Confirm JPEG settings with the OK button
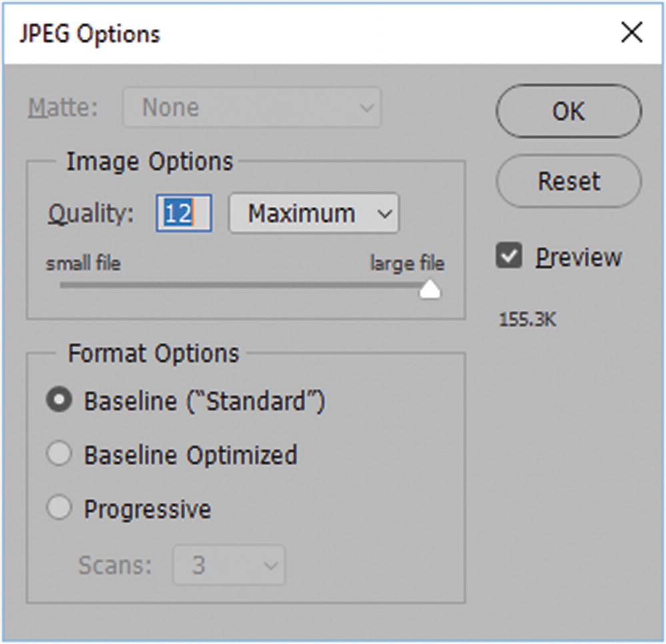 pos(568,111)
